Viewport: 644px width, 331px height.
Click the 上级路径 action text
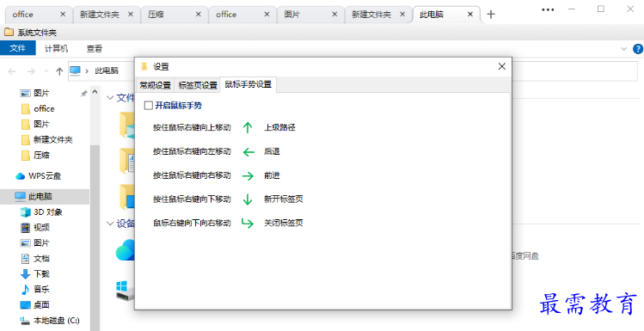[x=279, y=128]
